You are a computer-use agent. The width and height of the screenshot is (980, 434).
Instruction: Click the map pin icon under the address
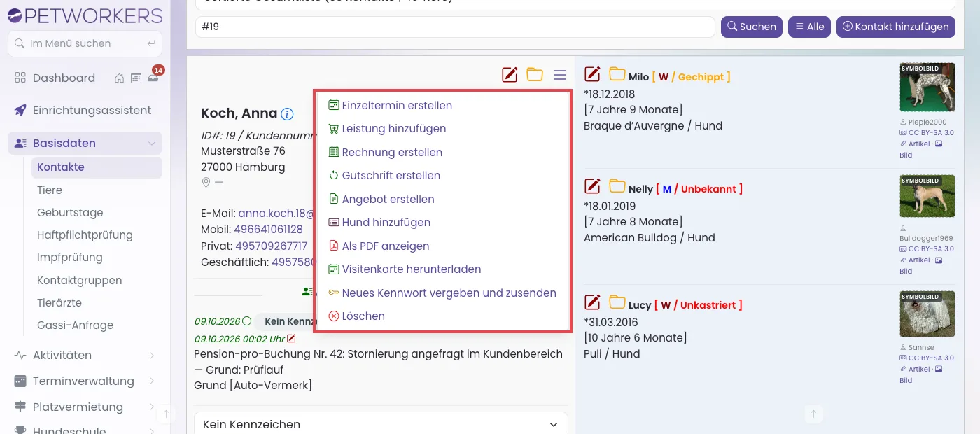click(x=206, y=183)
